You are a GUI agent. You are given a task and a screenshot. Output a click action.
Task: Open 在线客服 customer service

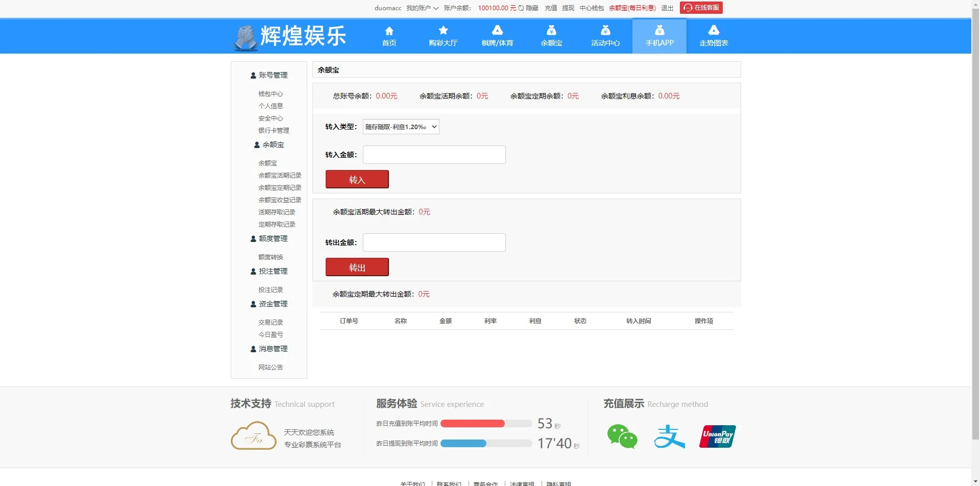click(701, 8)
